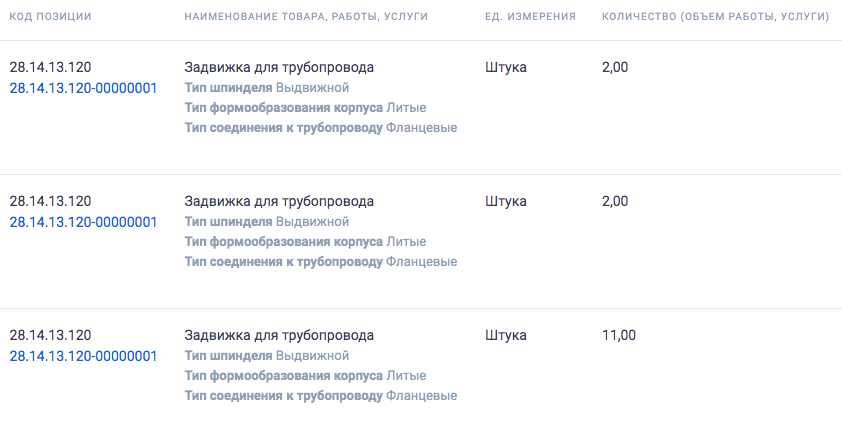Click the second row's 2,00 quantity

(x=615, y=201)
